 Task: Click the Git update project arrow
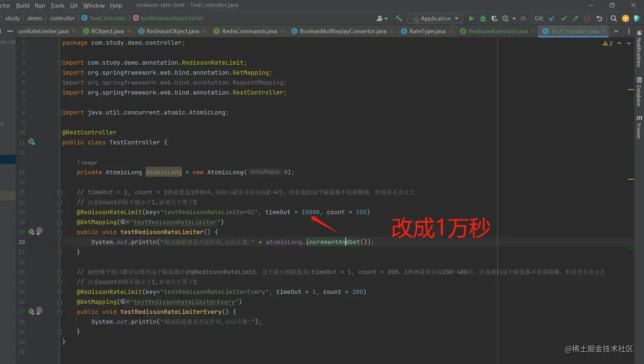pos(552,18)
